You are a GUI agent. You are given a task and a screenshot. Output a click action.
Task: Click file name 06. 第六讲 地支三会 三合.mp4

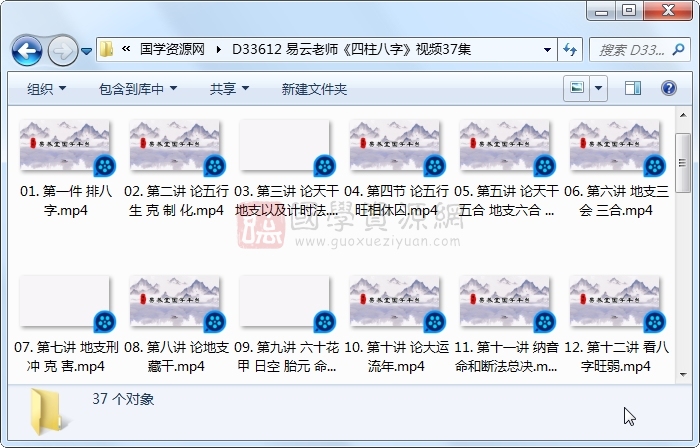pos(616,200)
